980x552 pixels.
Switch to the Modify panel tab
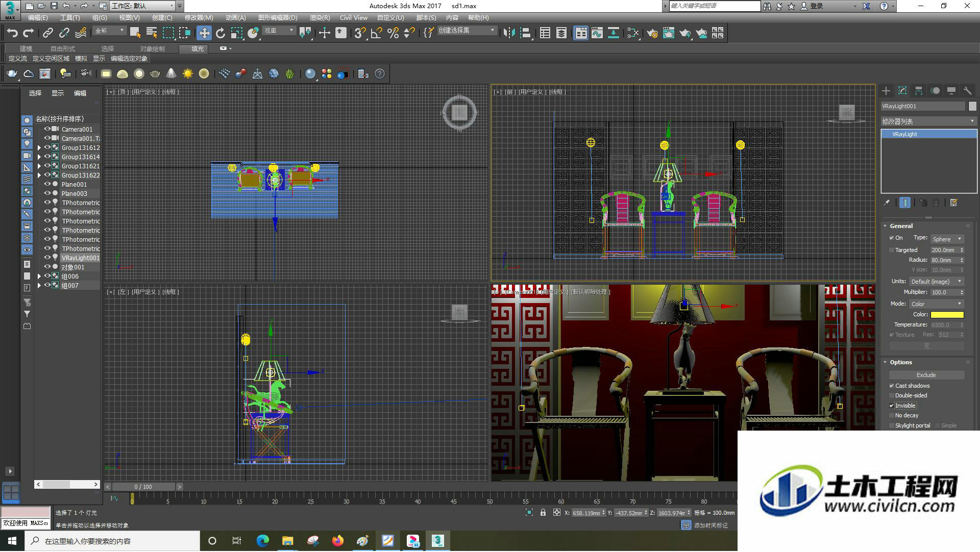click(x=902, y=91)
